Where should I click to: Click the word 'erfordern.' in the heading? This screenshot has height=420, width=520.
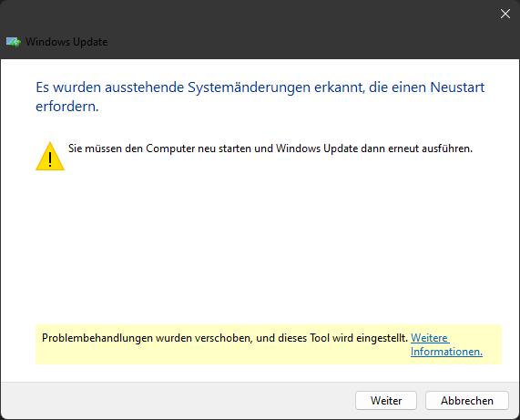[x=67, y=107]
